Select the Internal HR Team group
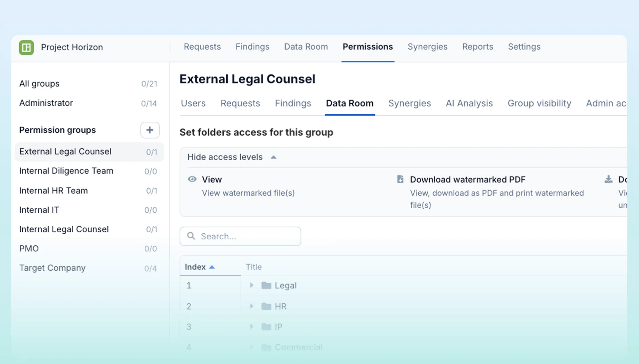 pyautogui.click(x=54, y=191)
